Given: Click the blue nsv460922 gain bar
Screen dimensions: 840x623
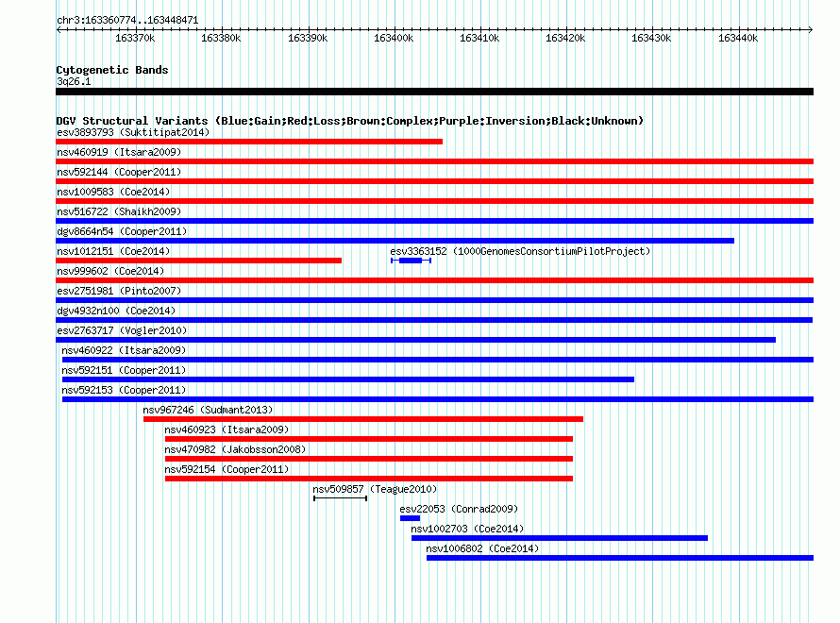Looking at the screenshot, I should [x=438, y=360].
